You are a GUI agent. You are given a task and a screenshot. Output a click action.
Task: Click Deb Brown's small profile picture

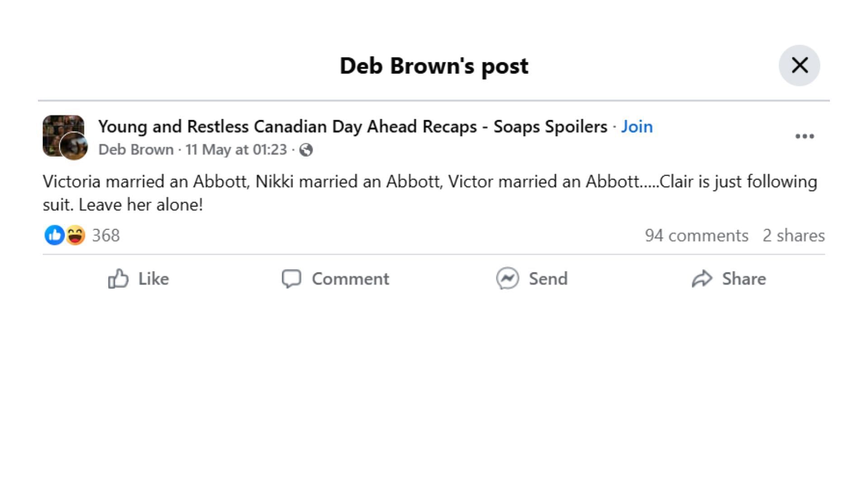[74, 146]
